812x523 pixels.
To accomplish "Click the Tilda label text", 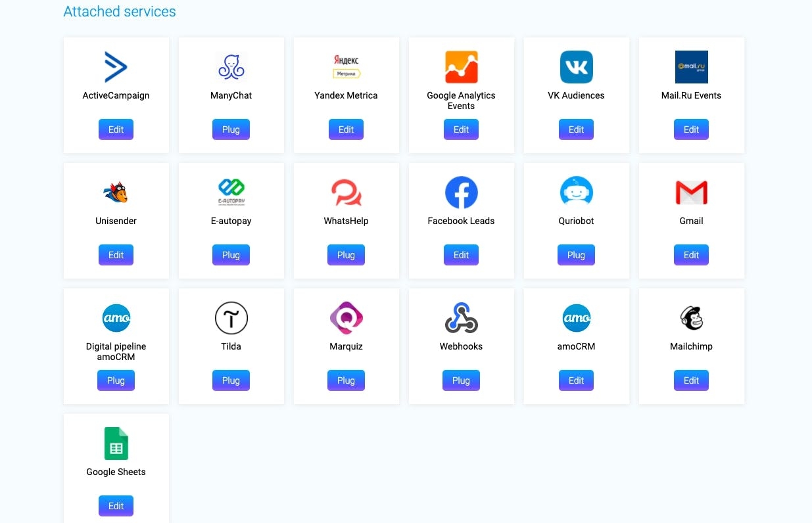I will point(231,346).
